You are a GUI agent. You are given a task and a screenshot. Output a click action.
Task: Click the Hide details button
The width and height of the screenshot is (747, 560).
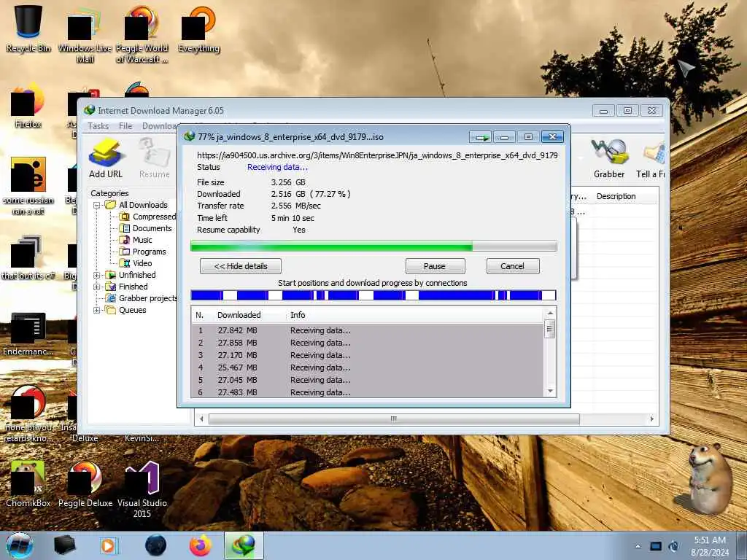pos(241,266)
